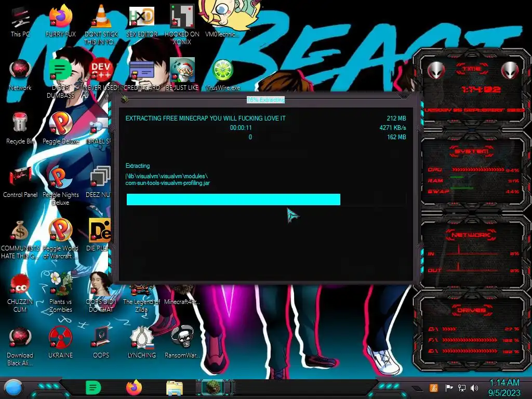The image size is (532, 399).
Task: Open the VLC cone desktop shortcut
Action: pos(101,24)
